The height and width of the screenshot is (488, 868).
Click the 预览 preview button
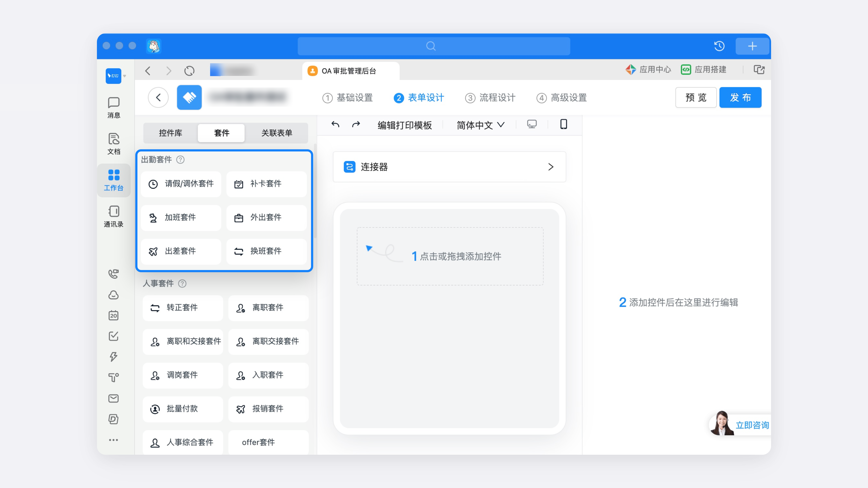tap(696, 97)
